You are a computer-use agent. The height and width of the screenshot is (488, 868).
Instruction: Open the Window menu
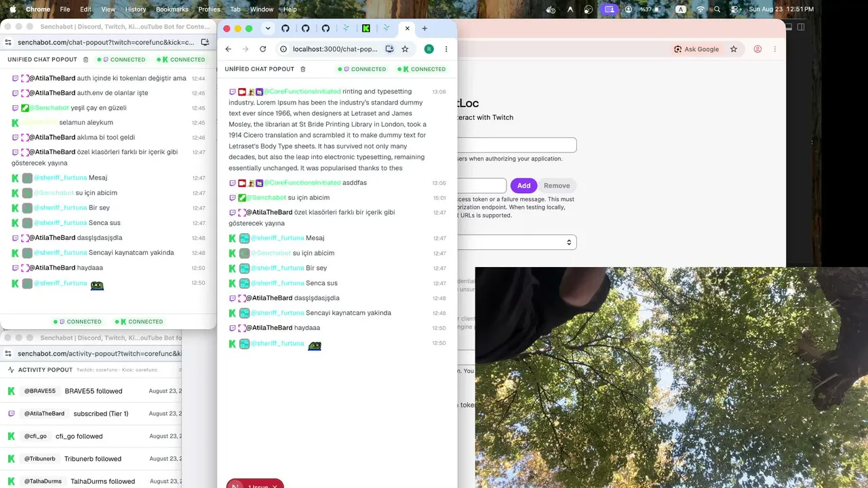[x=262, y=9]
